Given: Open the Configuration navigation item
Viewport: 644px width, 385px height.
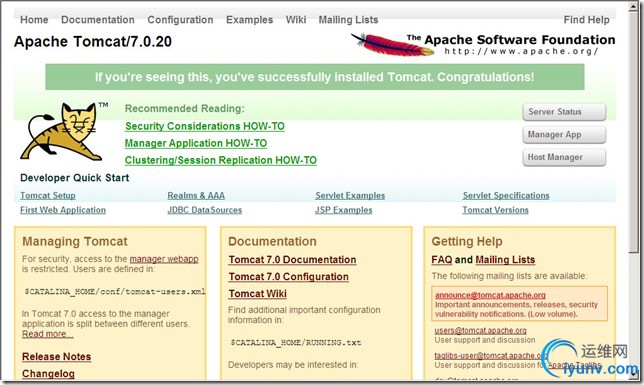Looking at the screenshot, I should pos(180,20).
